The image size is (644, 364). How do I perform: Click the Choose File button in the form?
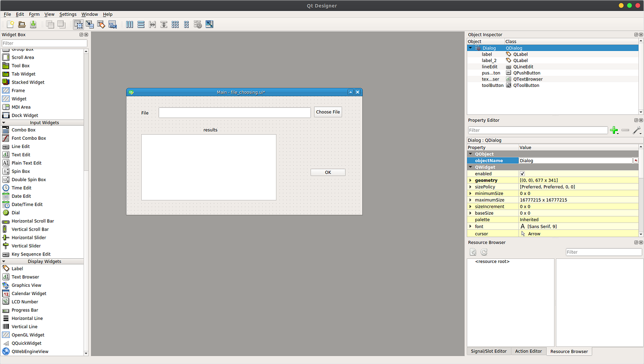click(328, 112)
